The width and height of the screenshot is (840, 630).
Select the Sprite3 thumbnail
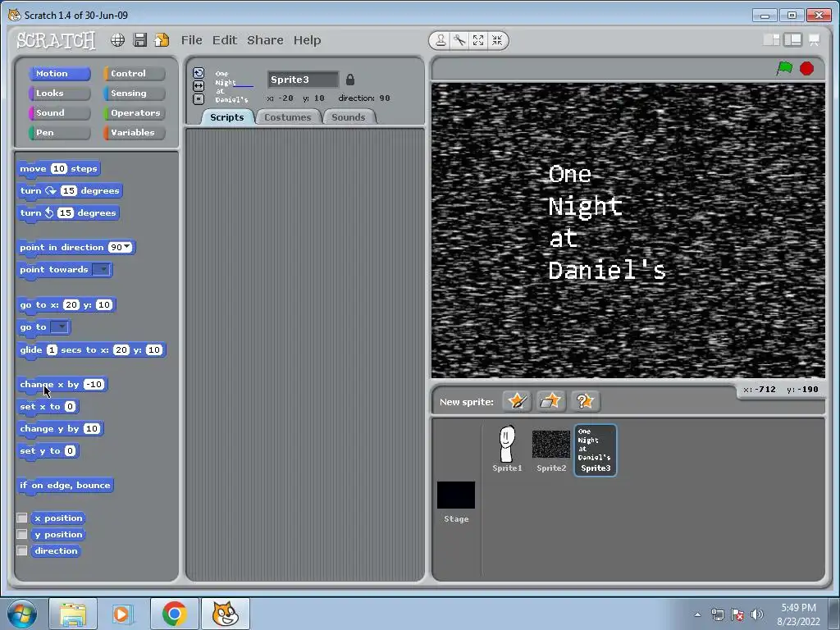coord(596,450)
